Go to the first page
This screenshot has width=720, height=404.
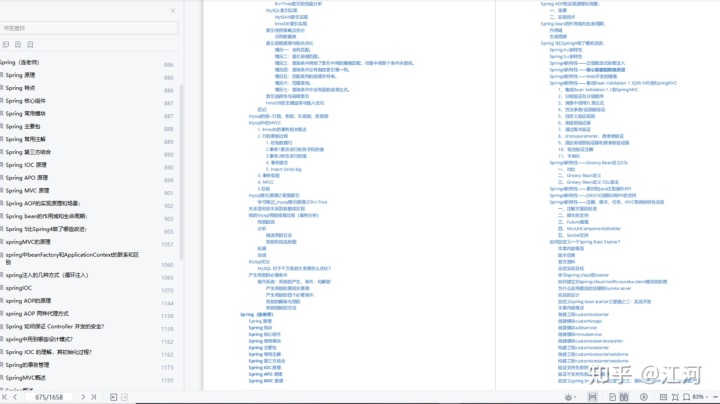coord(5,397)
